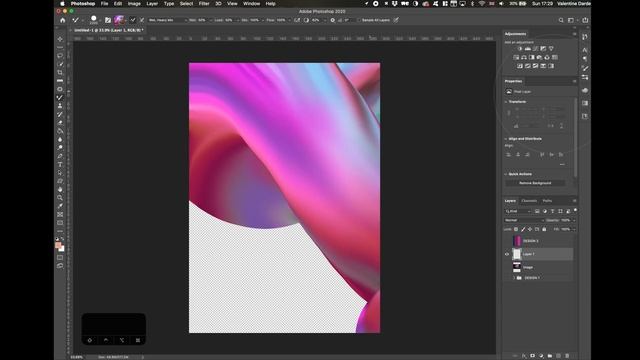Viewport: 640px width, 360px height.
Task: Open the layer filter Kind dropdown
Action: [x=518, y=211]
